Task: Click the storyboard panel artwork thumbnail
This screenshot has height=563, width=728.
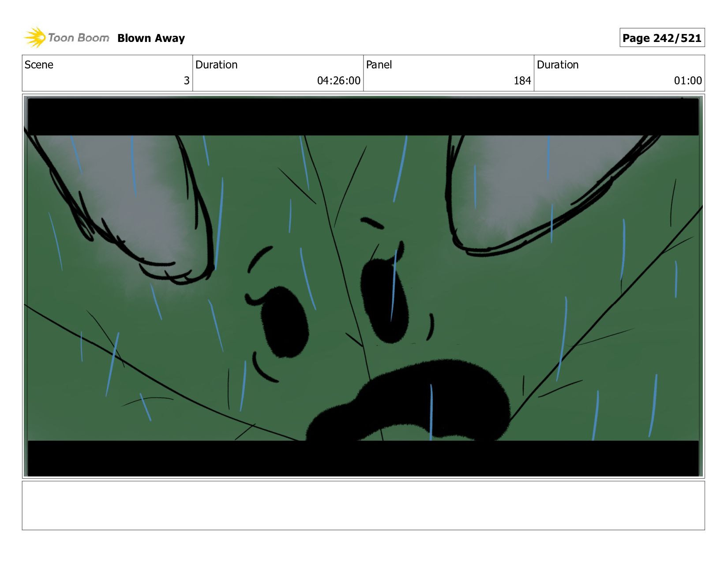Action: 363,286
